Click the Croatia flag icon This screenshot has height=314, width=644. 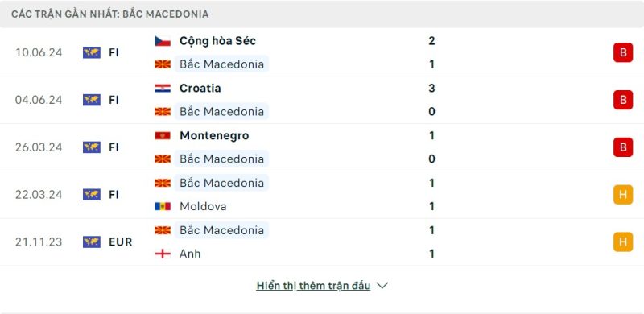click(x=163, y=89)
